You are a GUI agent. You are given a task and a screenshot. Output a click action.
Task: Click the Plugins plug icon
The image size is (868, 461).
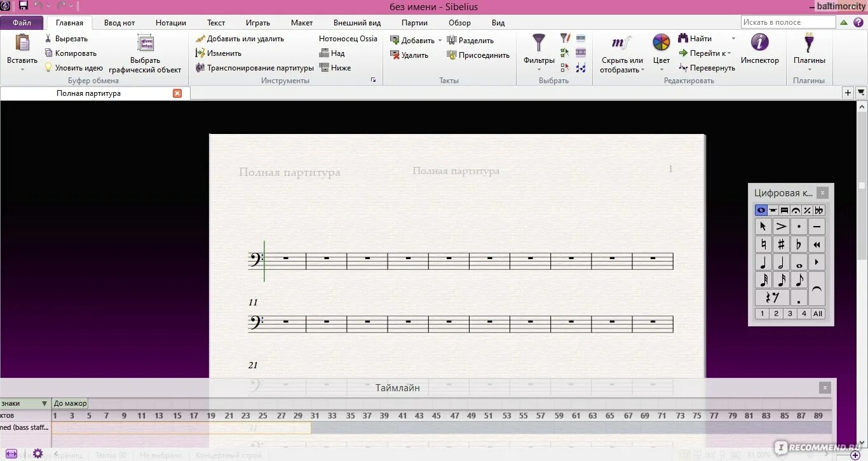pyautogui.click(x=809, y=43)
